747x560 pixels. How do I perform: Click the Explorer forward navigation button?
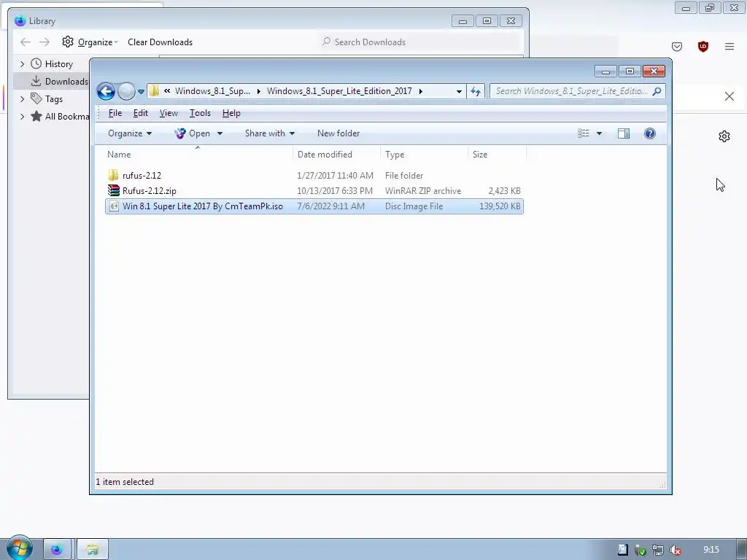pos(126,91)
